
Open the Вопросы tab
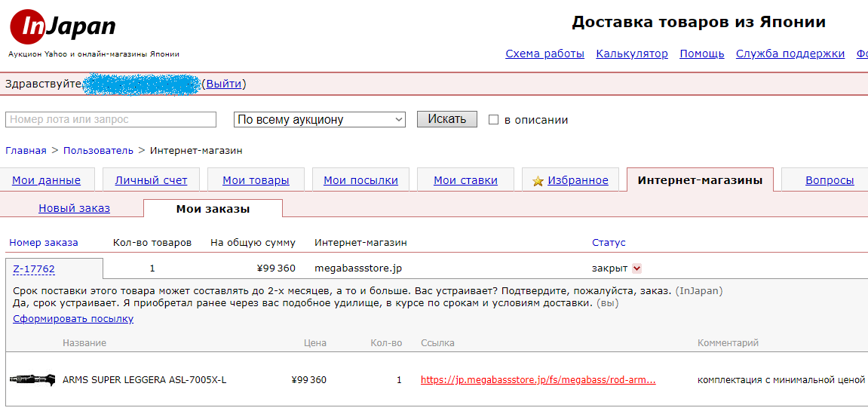[830, 180]
